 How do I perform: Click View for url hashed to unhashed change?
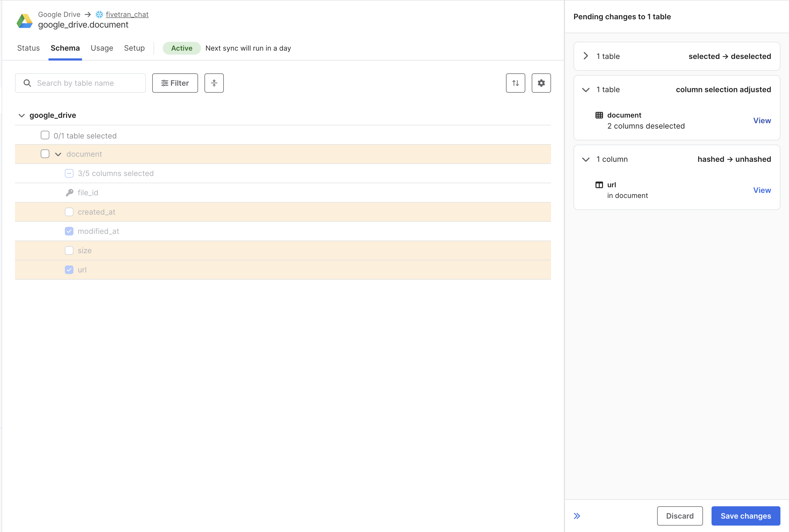[x=762, y=190]
